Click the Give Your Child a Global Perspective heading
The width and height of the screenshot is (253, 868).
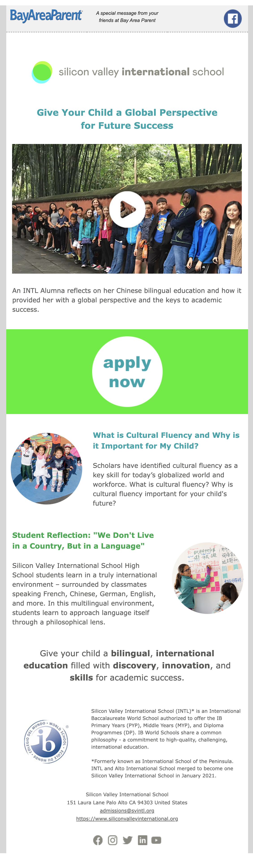point(127,119)
